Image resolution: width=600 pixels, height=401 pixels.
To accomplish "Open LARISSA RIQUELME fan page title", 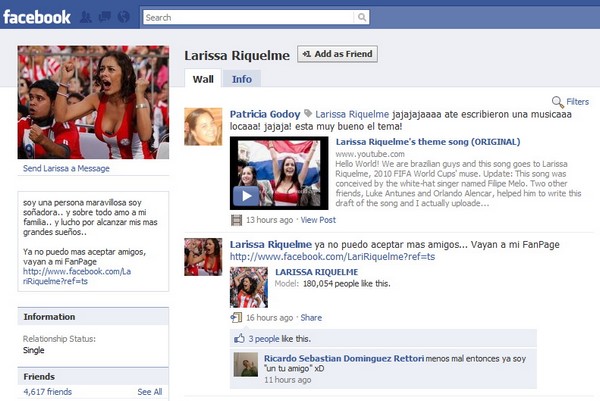I will point(317,272).
